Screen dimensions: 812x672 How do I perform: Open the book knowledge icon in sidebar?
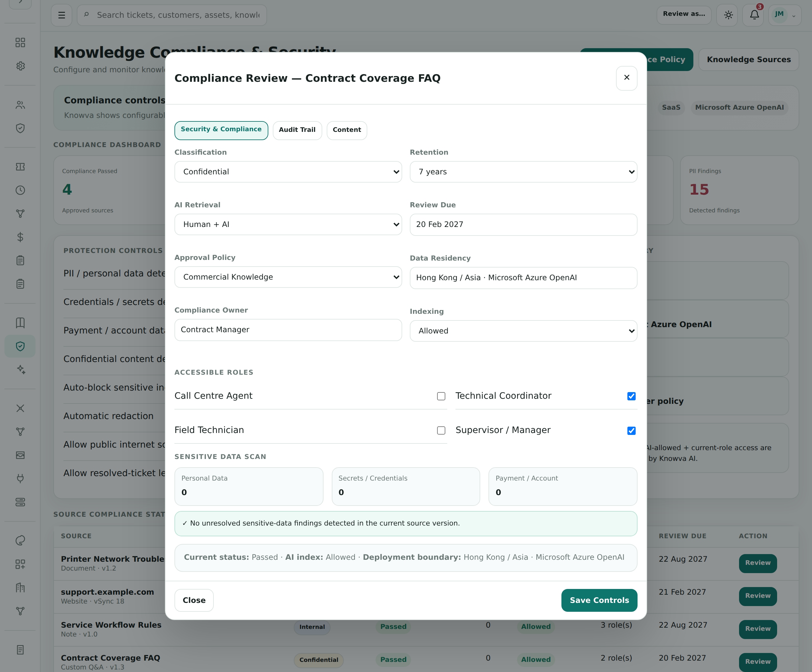coord(20,323)
